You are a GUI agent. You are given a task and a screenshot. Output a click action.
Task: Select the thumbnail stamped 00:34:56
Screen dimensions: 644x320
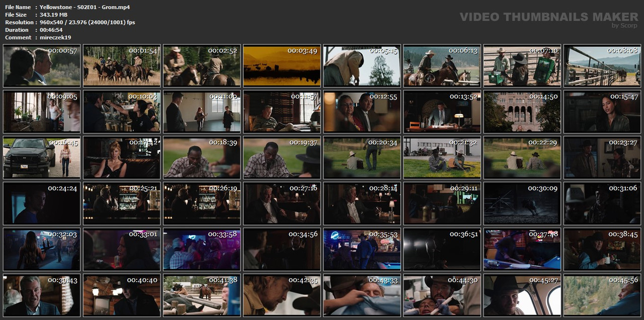[282, 250]
